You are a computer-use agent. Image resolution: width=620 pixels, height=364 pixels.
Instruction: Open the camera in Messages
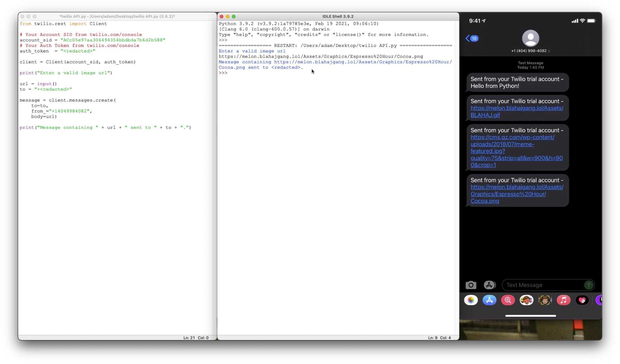471,285
